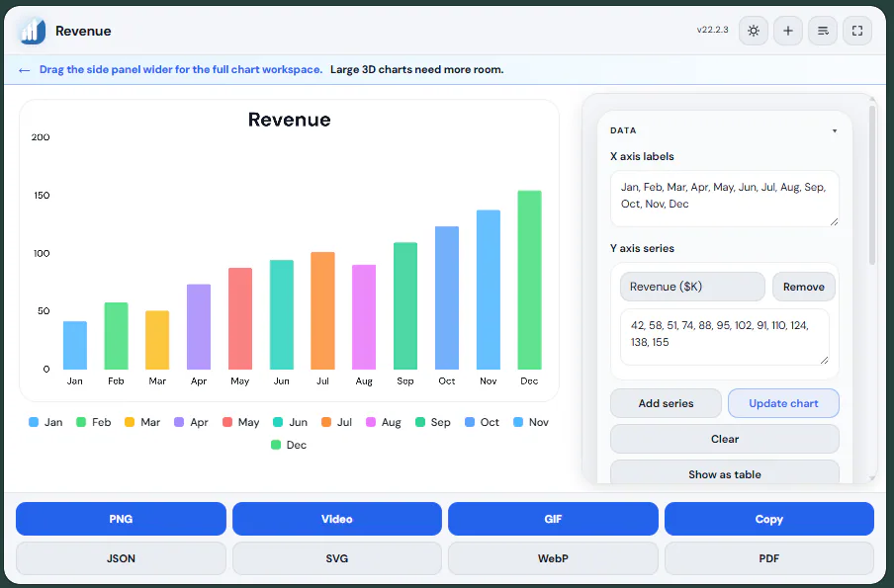
Task: Collapse the DATA section arrow
Action: (x=834, y=131)
